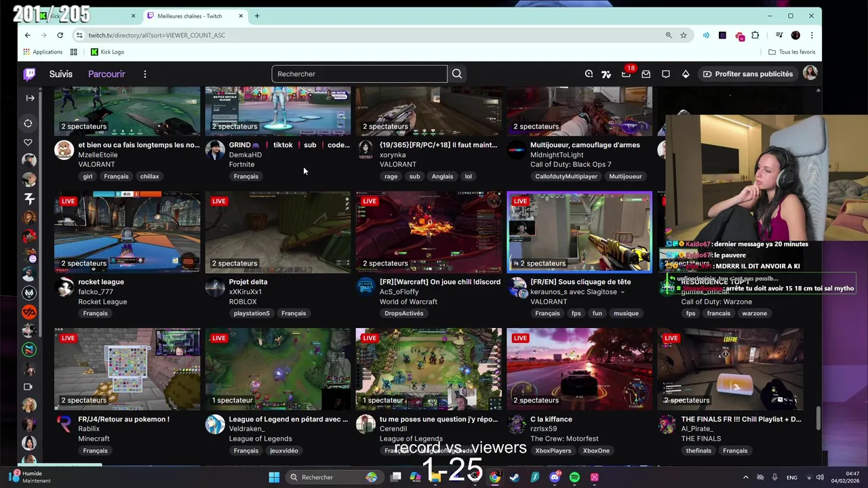Open the whispers envelope icon

click(646, 74)
